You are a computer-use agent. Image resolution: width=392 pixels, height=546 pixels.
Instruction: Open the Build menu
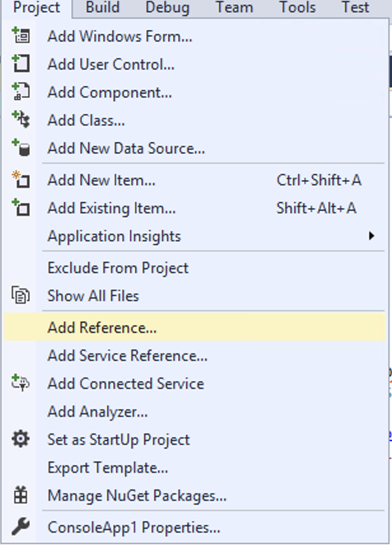point(102,8)
